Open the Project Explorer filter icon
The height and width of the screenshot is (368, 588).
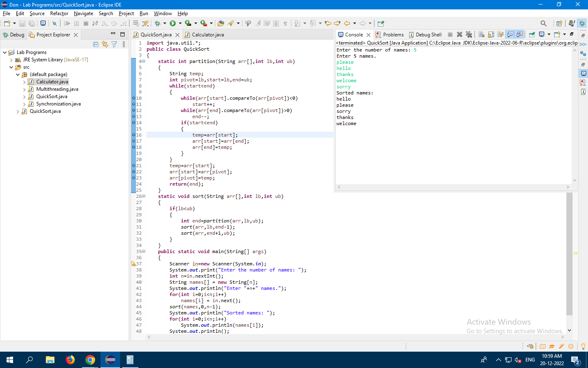coord(114,44)
